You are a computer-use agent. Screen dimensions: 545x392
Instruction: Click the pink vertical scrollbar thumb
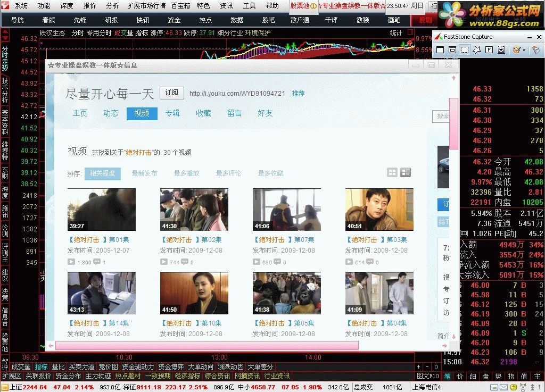coord(453,123)
